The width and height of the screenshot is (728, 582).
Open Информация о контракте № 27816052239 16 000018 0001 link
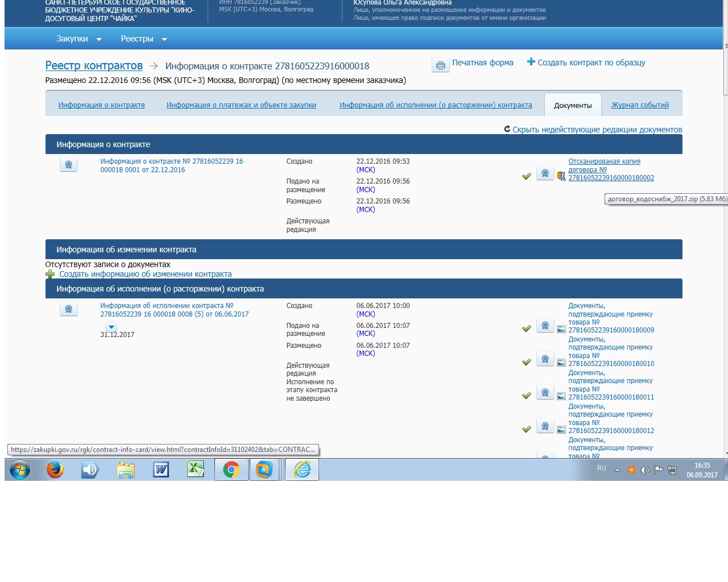[172, 165]
